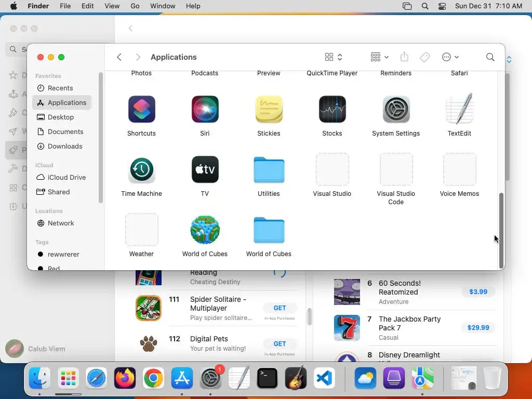The height and width of the screenshot is (399, 532).
Task: Open The Jackbox Party Pack 7 thumbnail
Action: [347, 328]
